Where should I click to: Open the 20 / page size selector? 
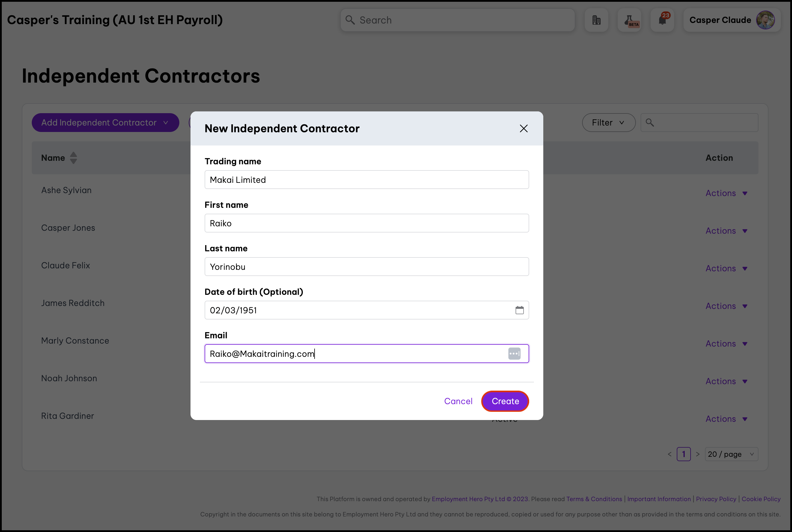pos(731,454)
